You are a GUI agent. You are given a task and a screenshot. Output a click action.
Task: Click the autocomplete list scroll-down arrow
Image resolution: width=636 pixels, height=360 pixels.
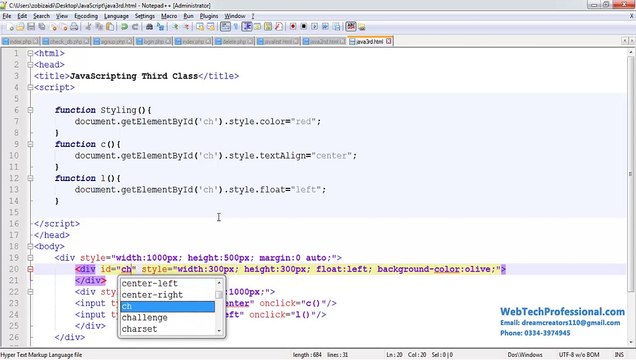point(219,331)
